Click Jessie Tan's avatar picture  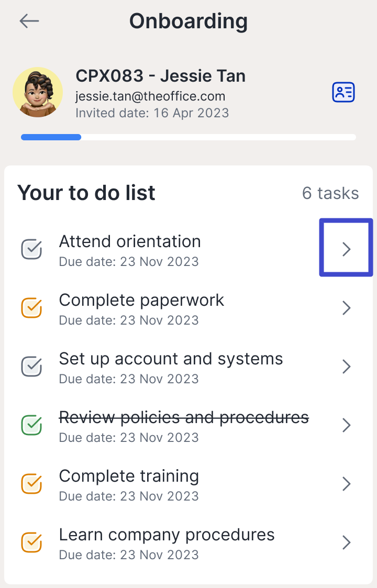38,92
